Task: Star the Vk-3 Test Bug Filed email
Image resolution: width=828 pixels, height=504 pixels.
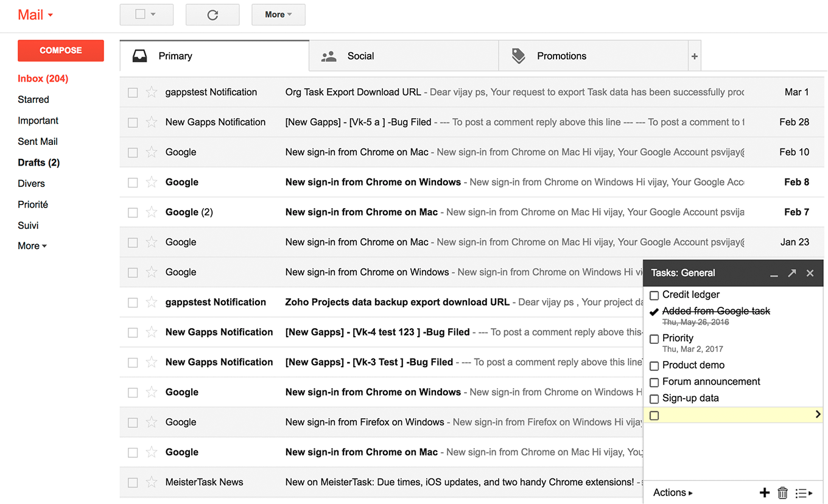Action: coord(152,362)
